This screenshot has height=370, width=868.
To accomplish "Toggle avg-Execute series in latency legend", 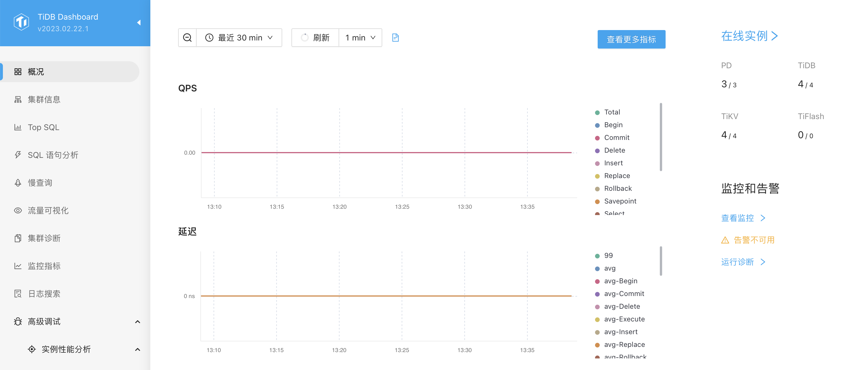I will [x=624, y=319].
